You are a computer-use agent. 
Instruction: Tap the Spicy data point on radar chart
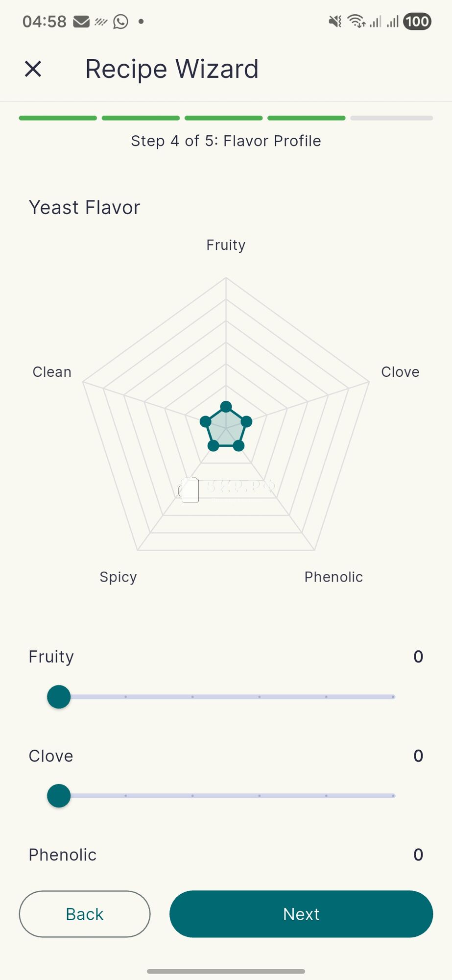click(214, 445)
